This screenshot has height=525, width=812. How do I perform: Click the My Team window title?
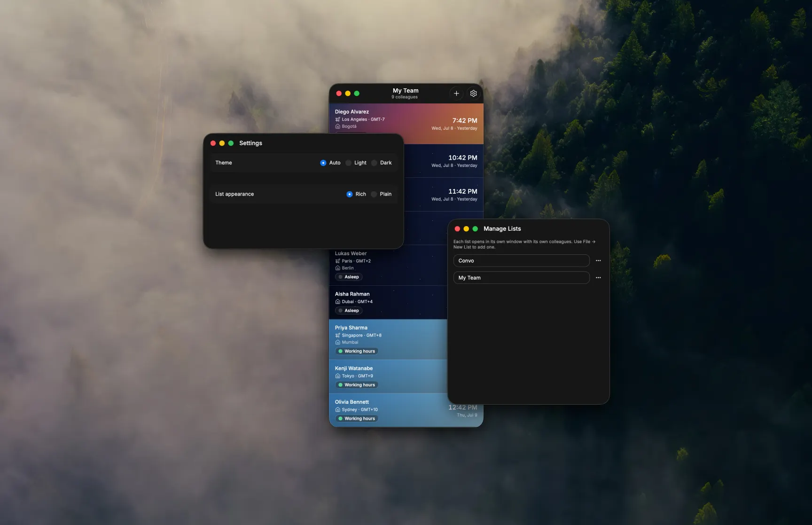point(406,91)
